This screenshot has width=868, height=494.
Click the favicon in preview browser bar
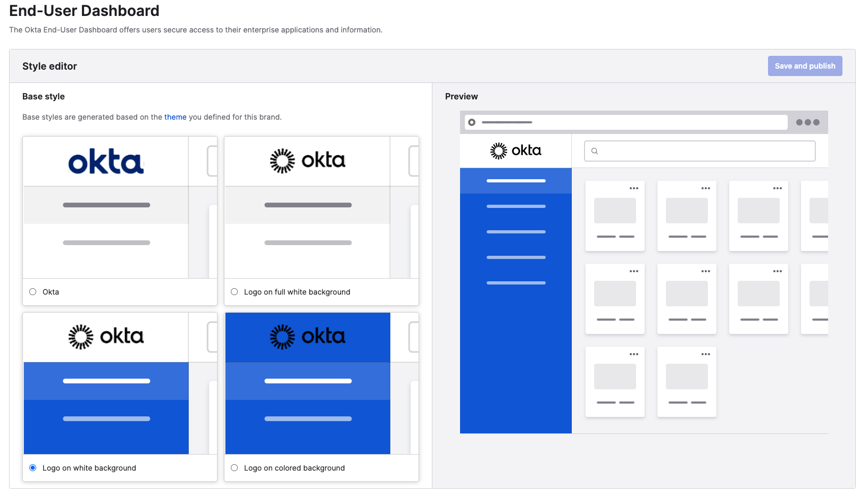tap(472, 122)
